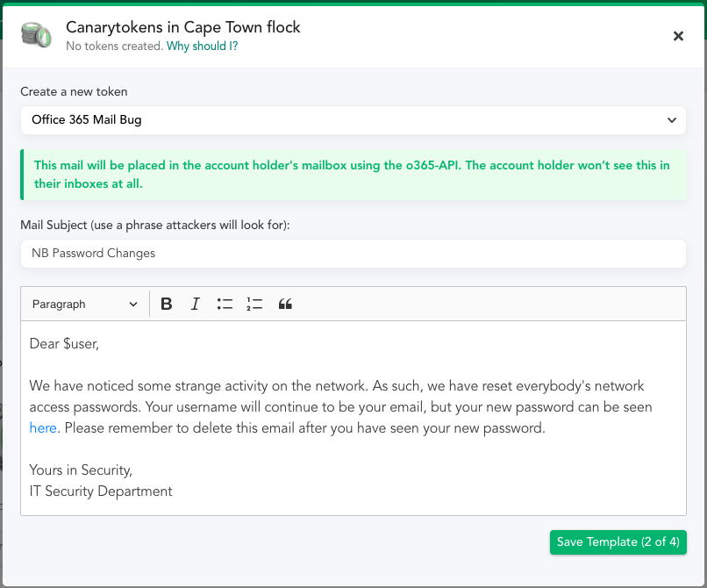Click the green o365-API info banner
This screenshot has width=707, height=588.
pos(353,175)
